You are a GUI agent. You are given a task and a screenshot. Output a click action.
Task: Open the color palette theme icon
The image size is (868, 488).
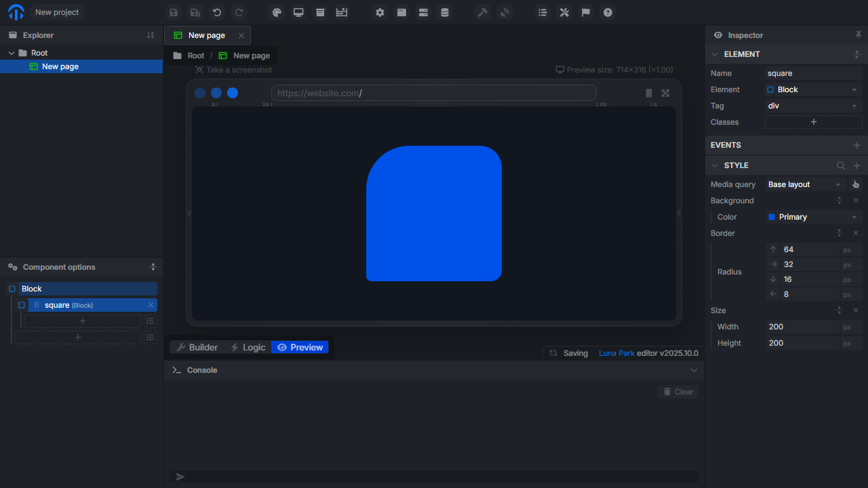coord(276,12)
